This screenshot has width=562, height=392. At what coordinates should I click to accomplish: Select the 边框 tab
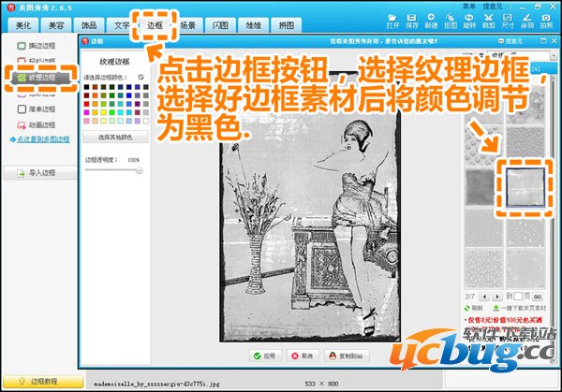pyautogui.click(x=155, y=25)
